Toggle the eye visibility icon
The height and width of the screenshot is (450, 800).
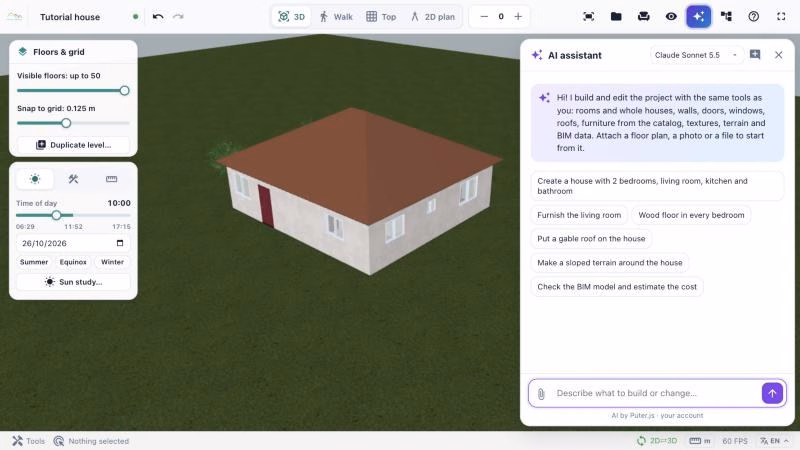click(671, 16)
